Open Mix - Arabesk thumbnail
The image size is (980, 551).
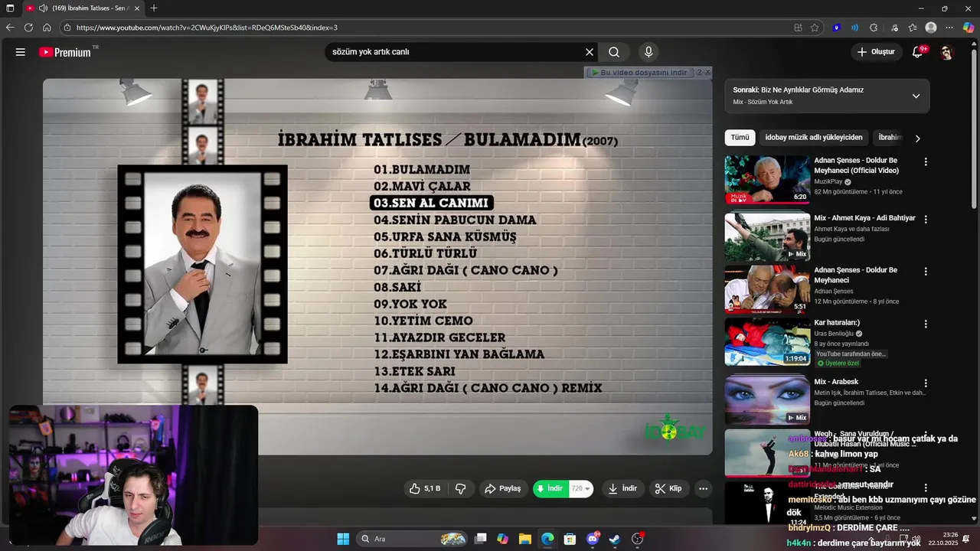(x=767, y=400)
